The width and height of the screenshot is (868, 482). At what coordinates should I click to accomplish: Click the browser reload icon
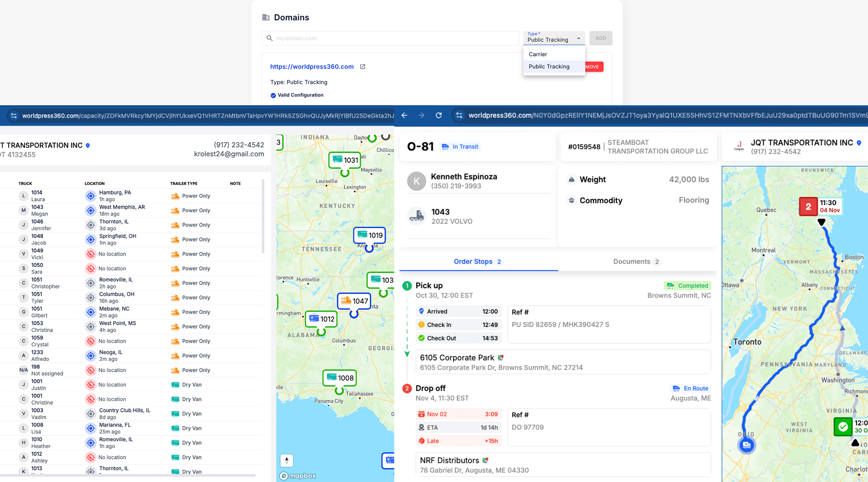point(438,116)
